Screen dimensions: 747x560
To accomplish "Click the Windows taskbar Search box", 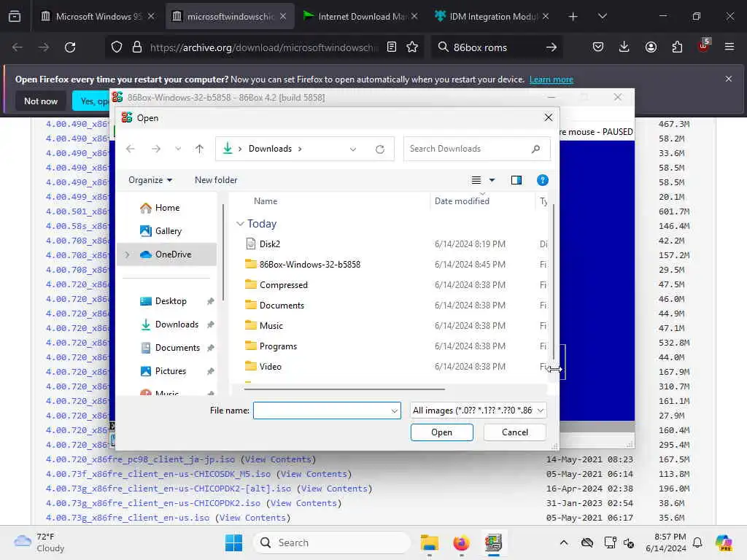I will click(x=332, y=542).
